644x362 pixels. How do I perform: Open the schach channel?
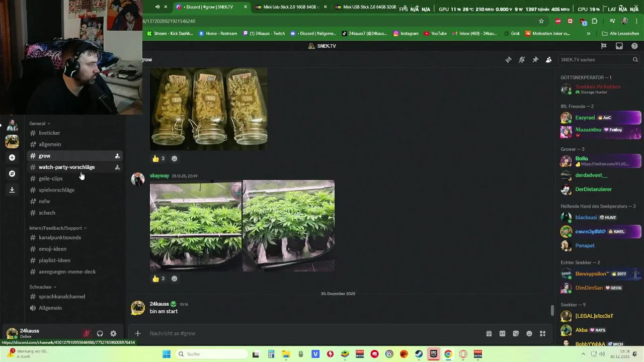[74, 213]
